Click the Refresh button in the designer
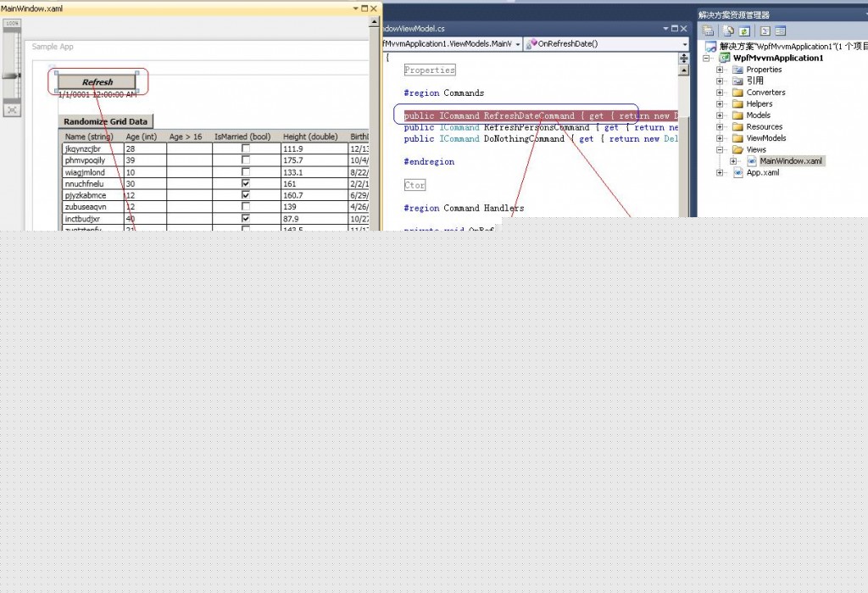This screenshot has height=593, width=868. (x=96, y=81)
